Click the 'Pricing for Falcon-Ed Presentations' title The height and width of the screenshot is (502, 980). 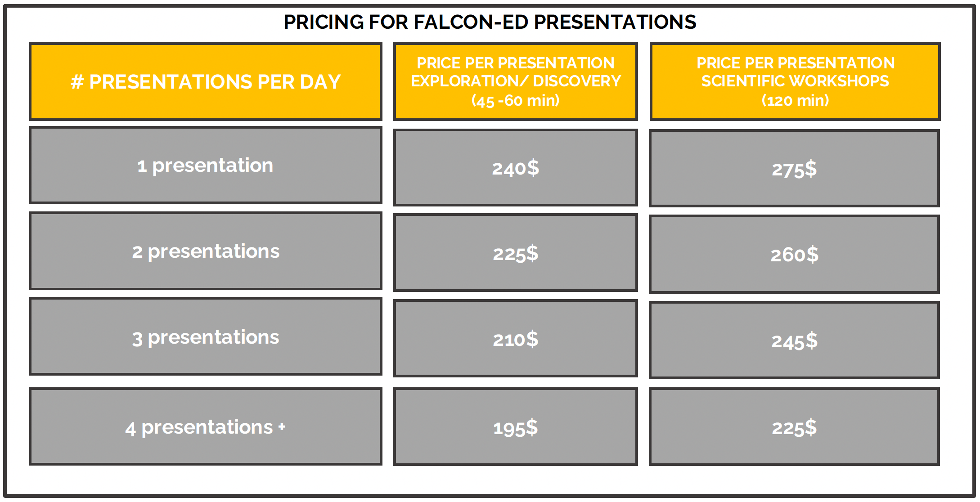[x=490, y=22]
